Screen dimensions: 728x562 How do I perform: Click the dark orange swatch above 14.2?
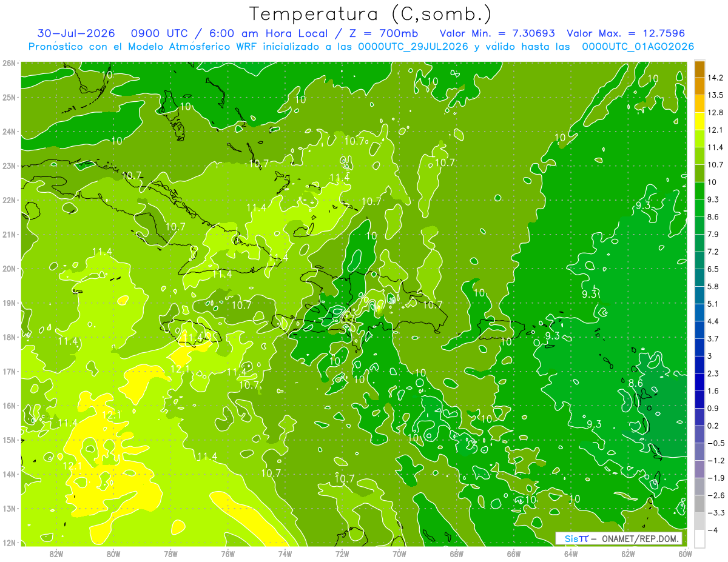click(x=699, y=69)
